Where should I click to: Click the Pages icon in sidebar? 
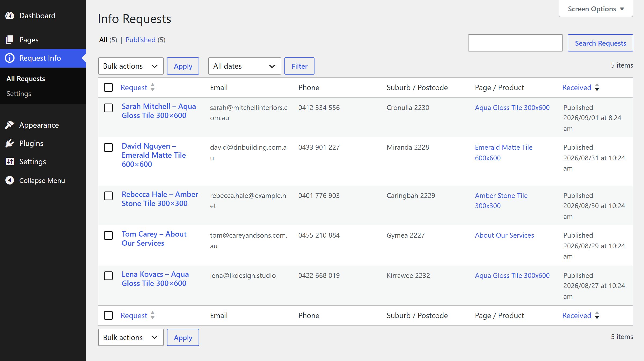click(10, 40)
